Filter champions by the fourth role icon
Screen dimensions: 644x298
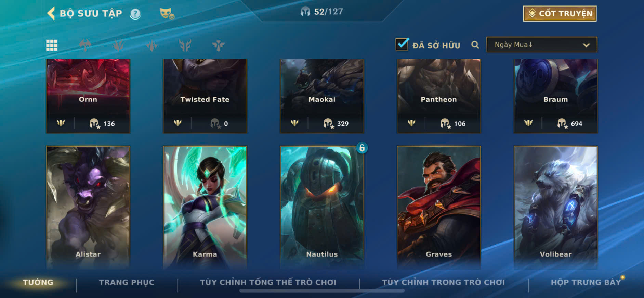pyautogui.click(x=185, y=45)
